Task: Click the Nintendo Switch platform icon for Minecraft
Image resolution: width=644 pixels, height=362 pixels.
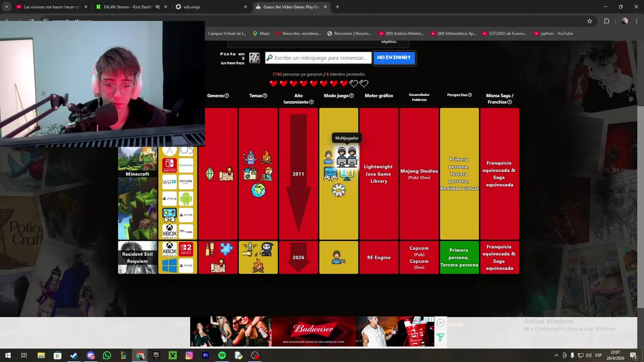Action: click(170, 165)
